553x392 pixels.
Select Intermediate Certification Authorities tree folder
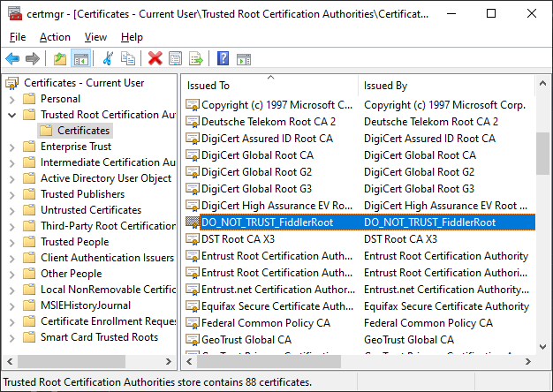(106, 162)
